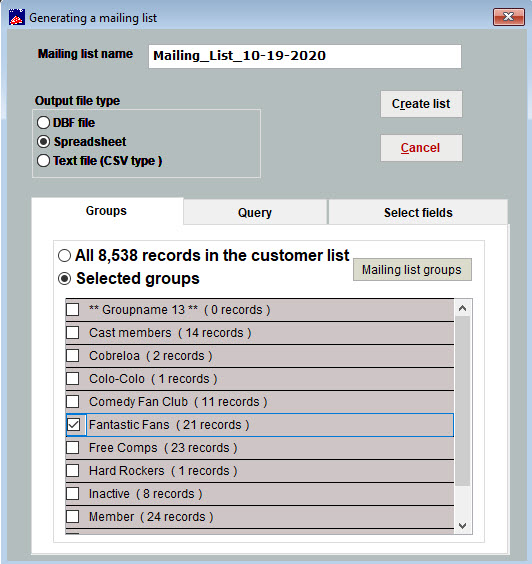The image size is (532, 564).
Task: Close the mailing list dialog window
Action: [x=508, y=17]
